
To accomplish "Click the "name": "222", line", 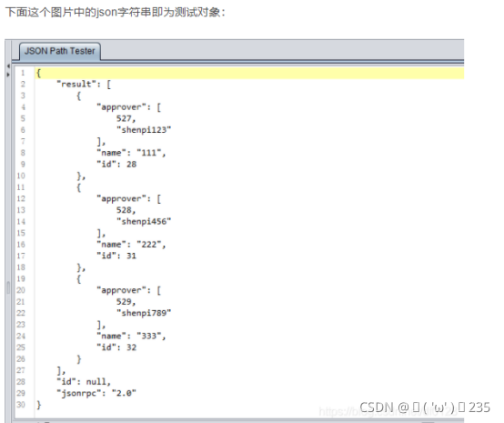I will click(131, 245).
